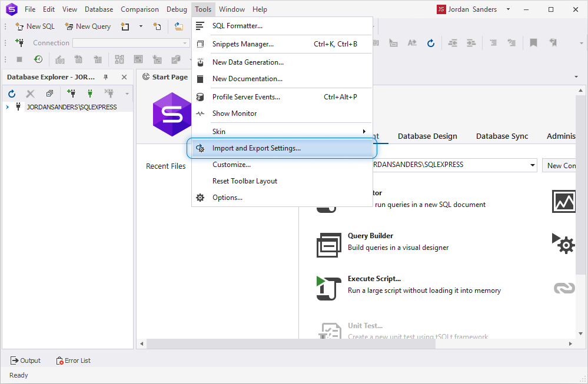The height and width of the screenshot is (384, 588).
Task: Click the dbForge Studio logo in the title bar
Action: click(x=12, y=9)
